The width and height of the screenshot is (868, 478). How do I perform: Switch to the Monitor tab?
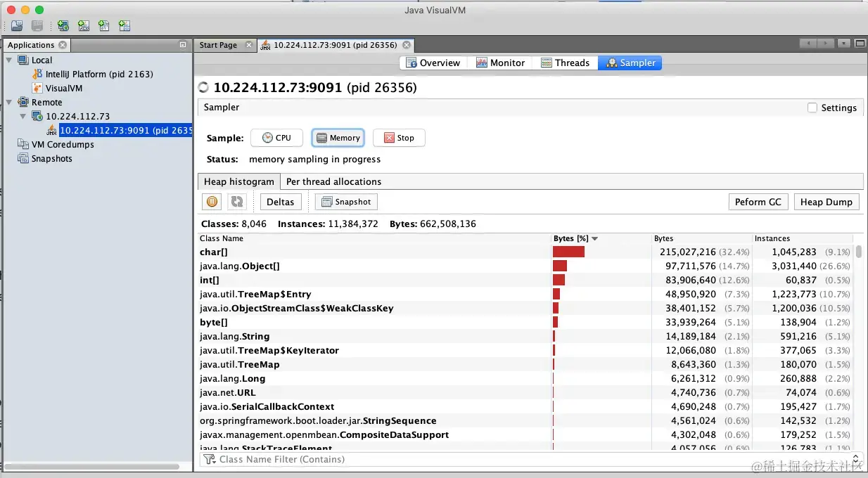click(500, 63)
